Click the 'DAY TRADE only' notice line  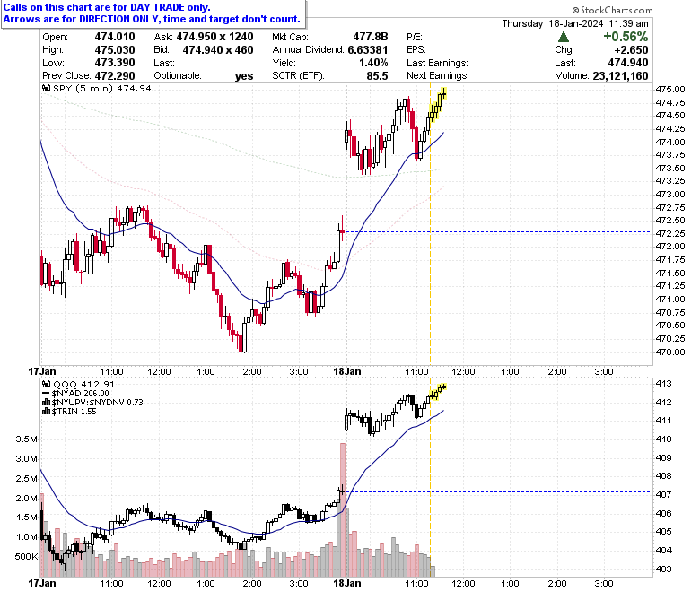[107, 7]
